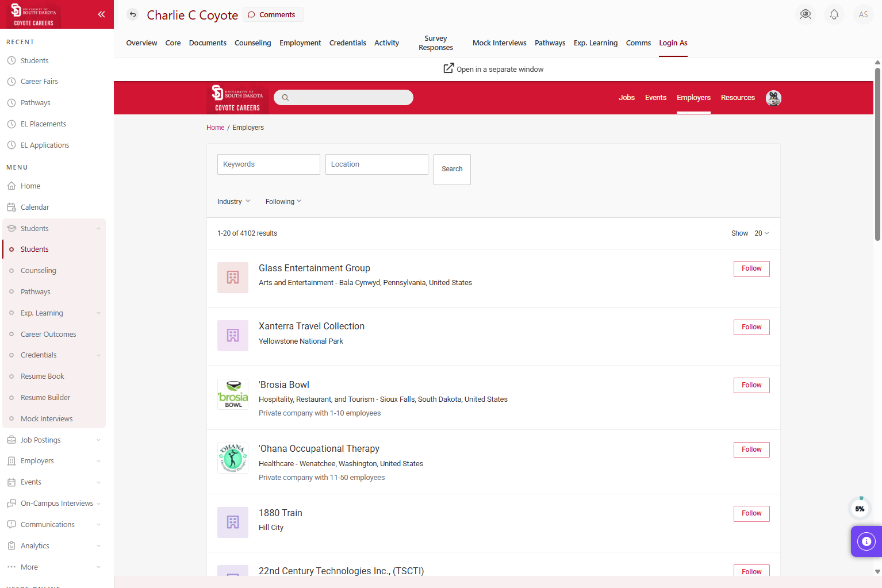882x588 pixels.
Task: Expand the Employers sidebar section
Action: (98, 461)
